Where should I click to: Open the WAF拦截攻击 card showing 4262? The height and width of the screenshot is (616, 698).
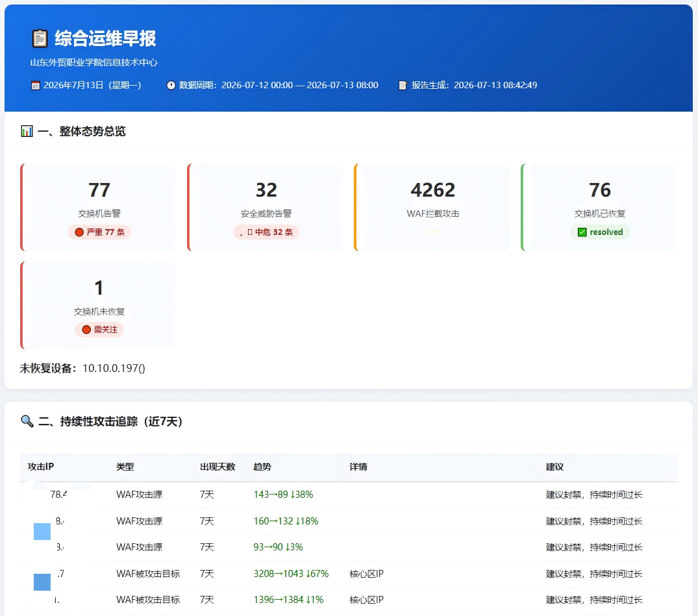click(x=432, y=208)
